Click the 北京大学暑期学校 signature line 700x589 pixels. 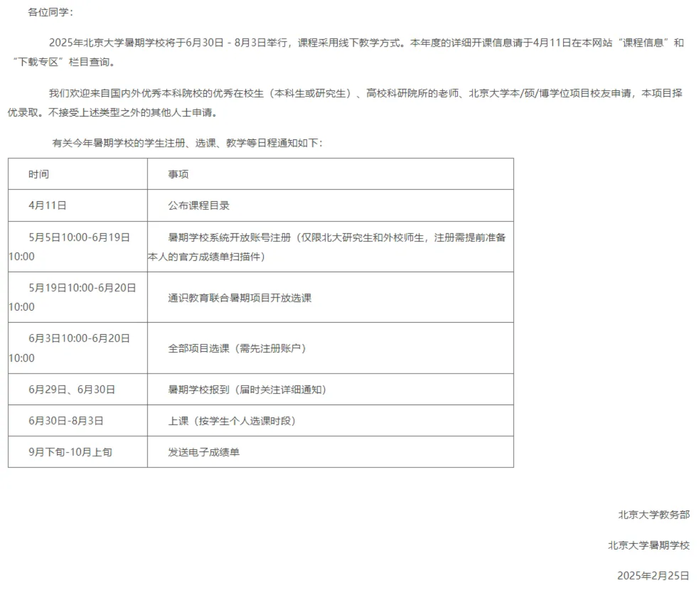click(649, 545)
